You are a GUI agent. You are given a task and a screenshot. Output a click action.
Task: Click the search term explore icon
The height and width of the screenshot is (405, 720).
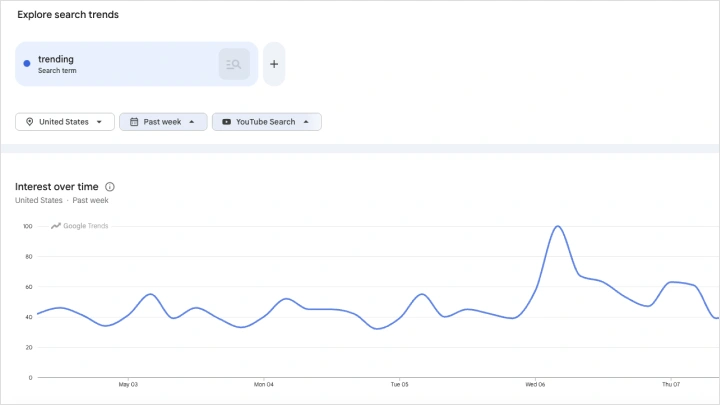(x=234, y=64)
